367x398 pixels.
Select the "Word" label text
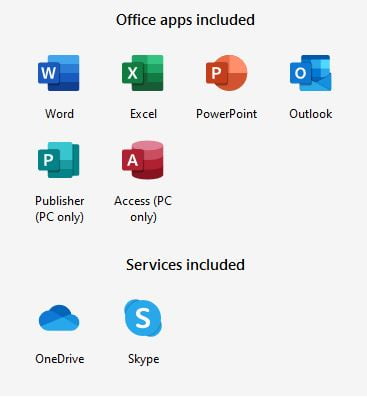tap(59, 114)
